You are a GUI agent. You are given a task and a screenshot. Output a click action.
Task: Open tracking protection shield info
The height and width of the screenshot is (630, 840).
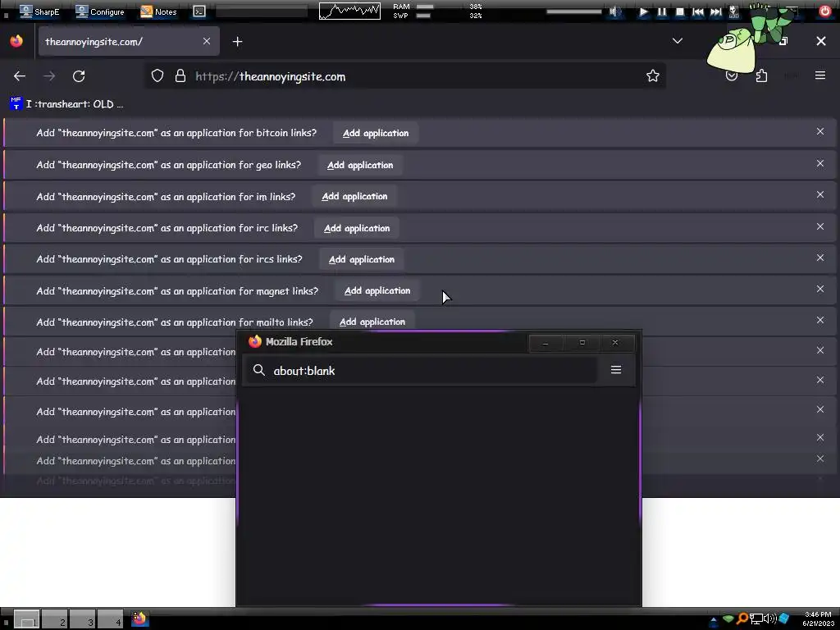pos(157,76)
